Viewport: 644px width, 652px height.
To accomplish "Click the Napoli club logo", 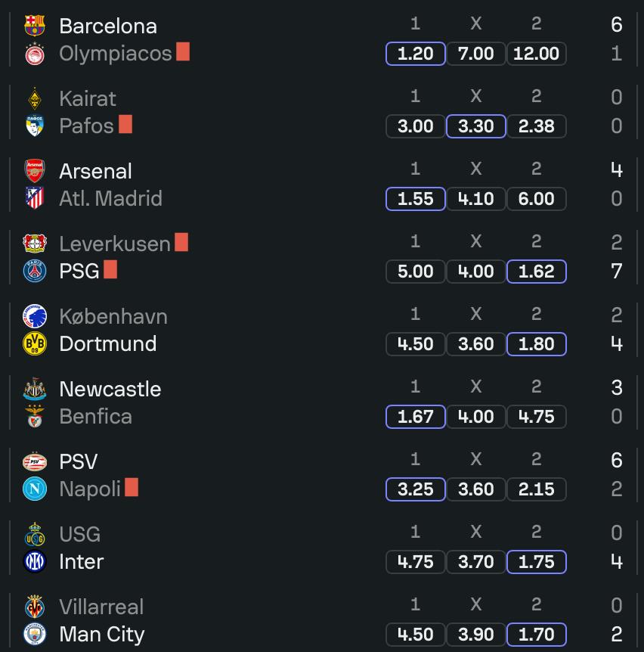I will [x=35, y=489].
